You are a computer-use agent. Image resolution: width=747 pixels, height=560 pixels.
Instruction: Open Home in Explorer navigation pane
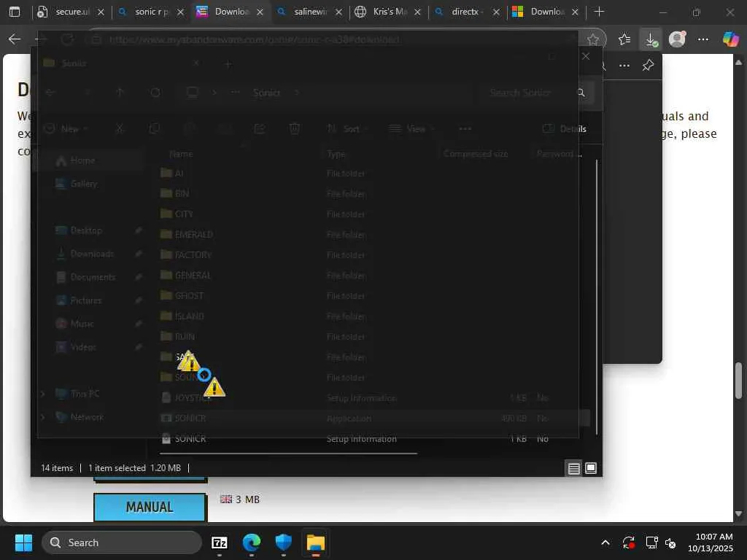coord(82,161)
